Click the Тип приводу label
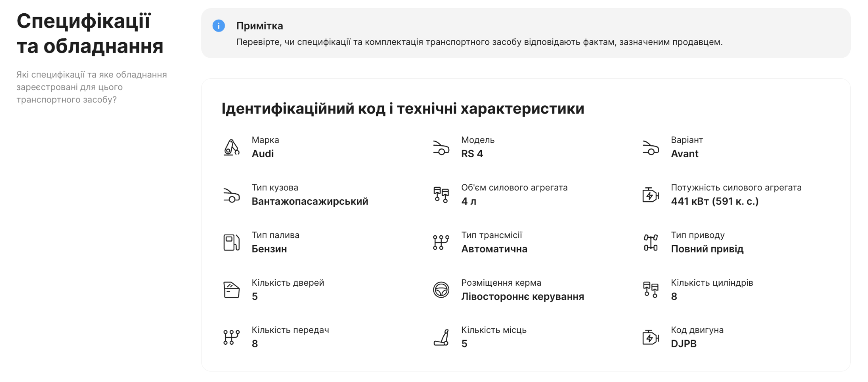The height and width of the screenshot is (382, 868). pyautogui.click(x=698, y=235)
